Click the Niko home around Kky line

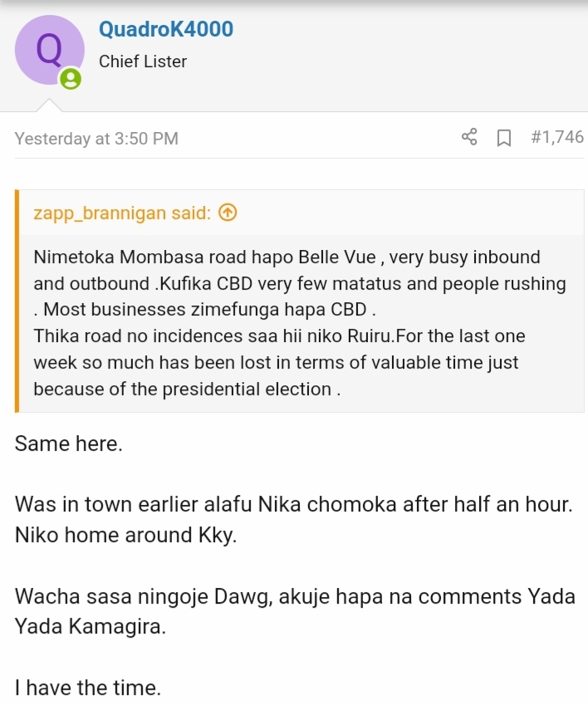click(126, 535)
